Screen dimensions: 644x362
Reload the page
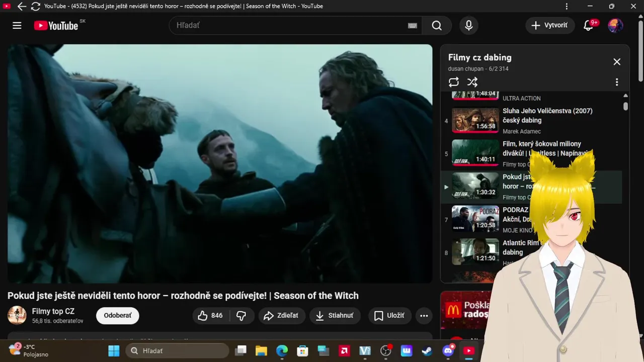point(36,6)
